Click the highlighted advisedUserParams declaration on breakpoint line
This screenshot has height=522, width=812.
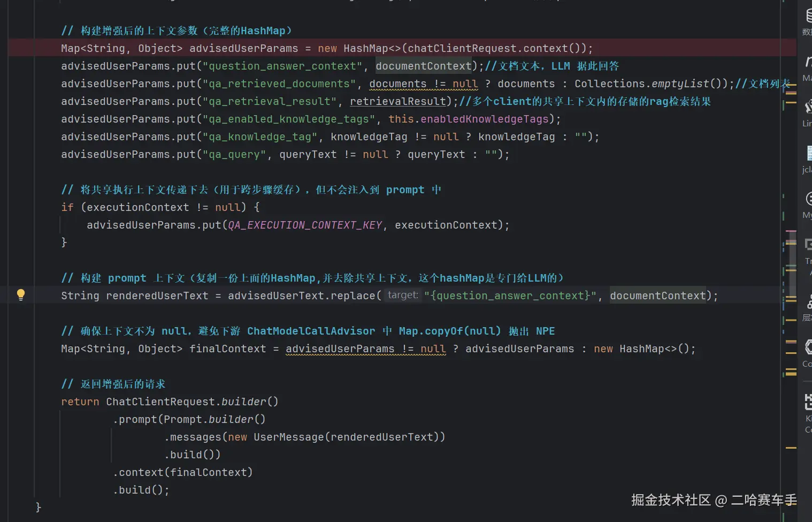tap(243, 48)
